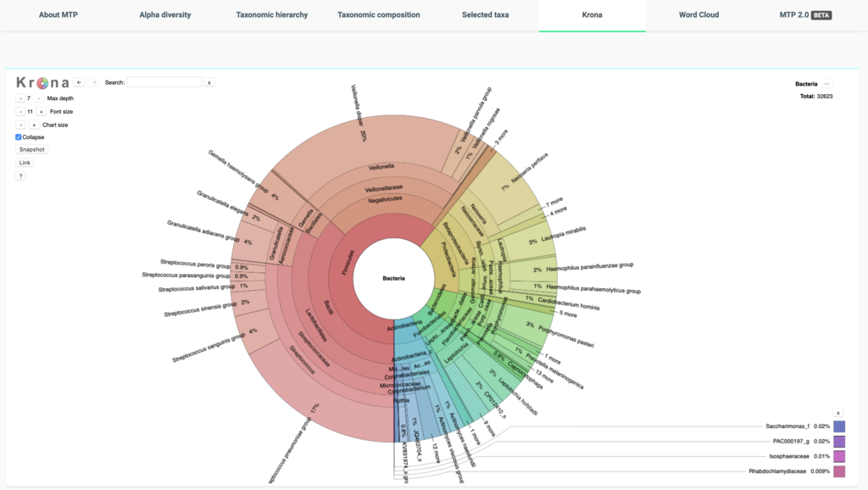Open the About MTP tab

[x=58, y=15]
